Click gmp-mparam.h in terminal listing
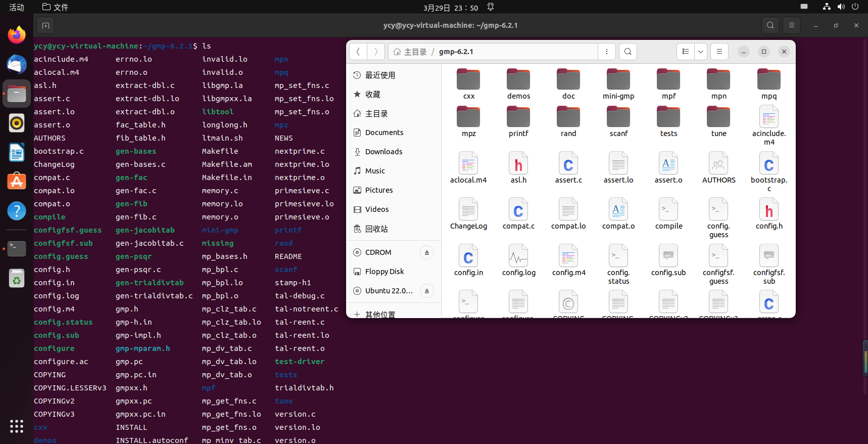This screenshot has width=868, height=444. 142,348
